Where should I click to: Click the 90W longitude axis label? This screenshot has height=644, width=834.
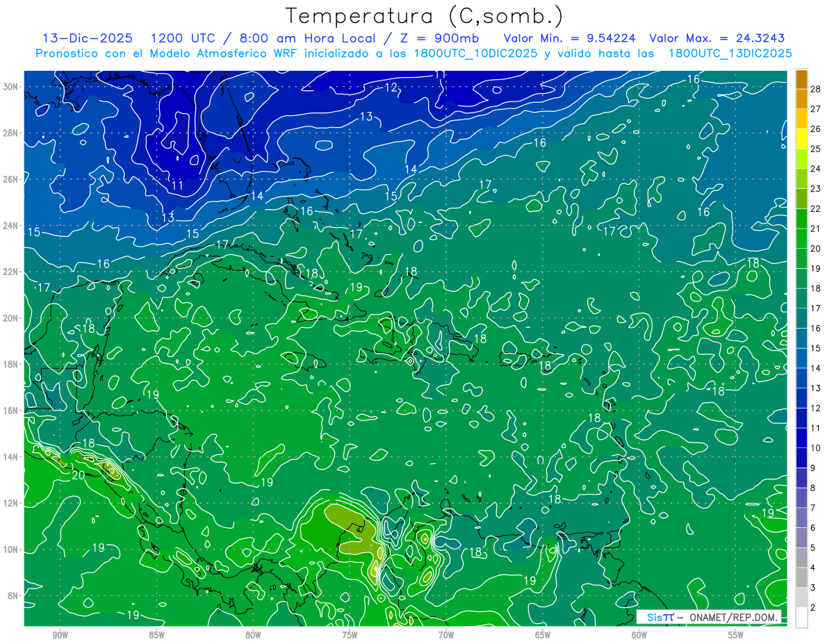tap(60, 635)
